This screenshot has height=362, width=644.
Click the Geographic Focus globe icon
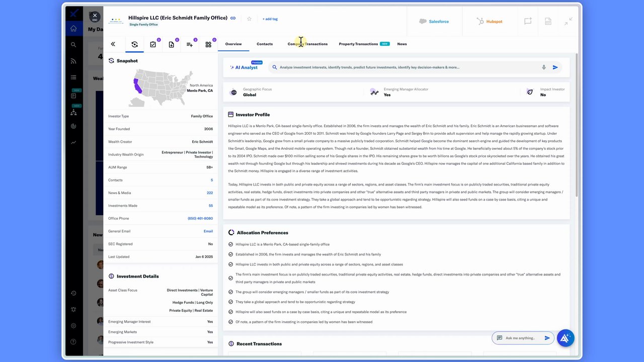[233, 93]
